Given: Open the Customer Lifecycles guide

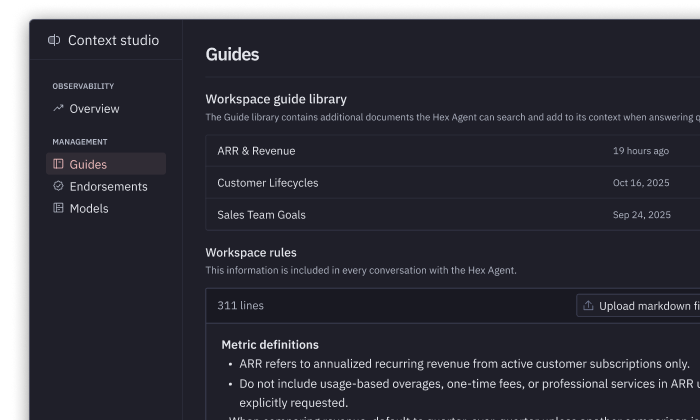Looking at the screenshot, I should [267, 183].
